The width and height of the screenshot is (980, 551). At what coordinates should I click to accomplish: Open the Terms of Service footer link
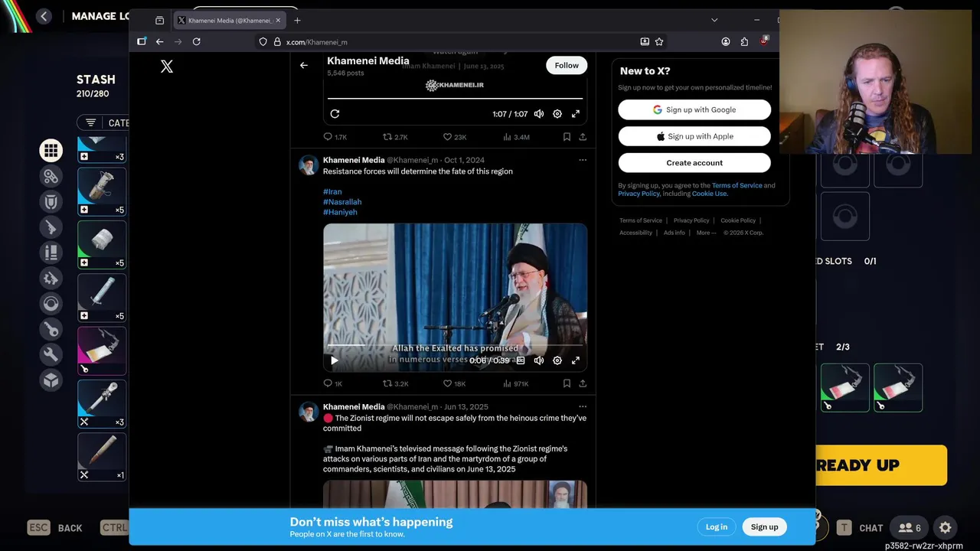click(641, 220)
